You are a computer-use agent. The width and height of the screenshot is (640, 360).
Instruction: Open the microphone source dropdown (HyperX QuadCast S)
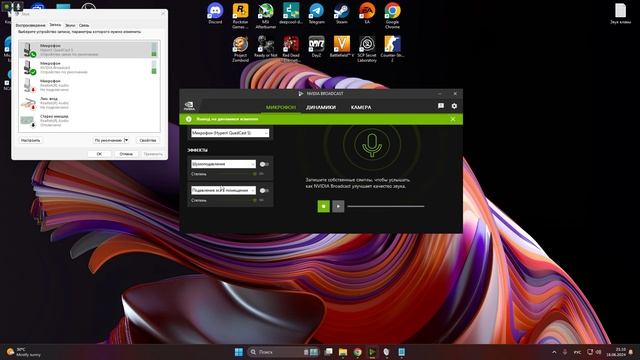[230, 133]
